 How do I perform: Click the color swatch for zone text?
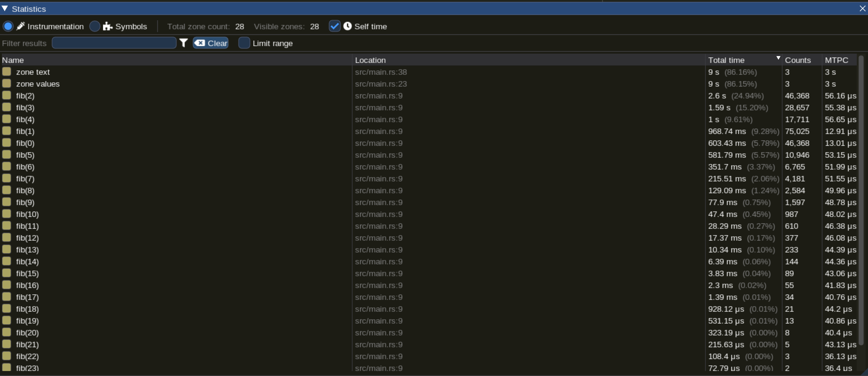point(7,72)
